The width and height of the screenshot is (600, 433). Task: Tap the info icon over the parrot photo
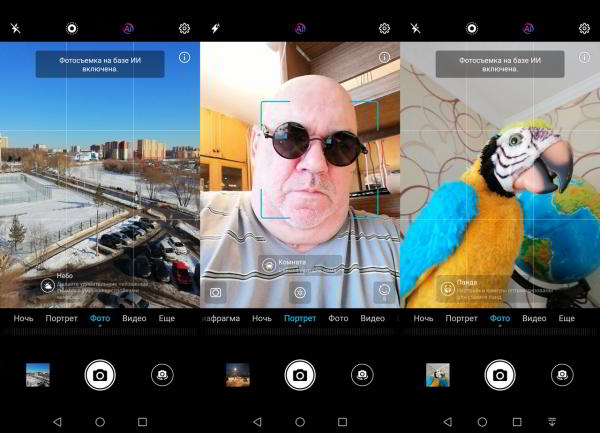tap(584, 57)
